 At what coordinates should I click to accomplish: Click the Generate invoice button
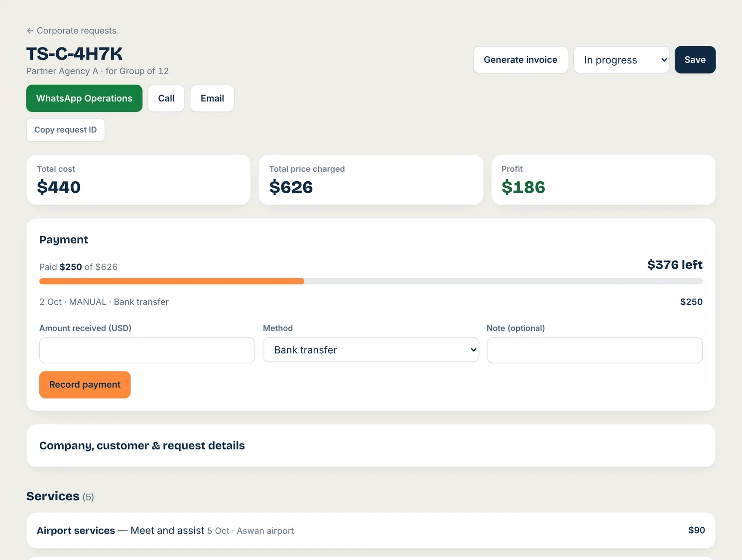point(520,60)
